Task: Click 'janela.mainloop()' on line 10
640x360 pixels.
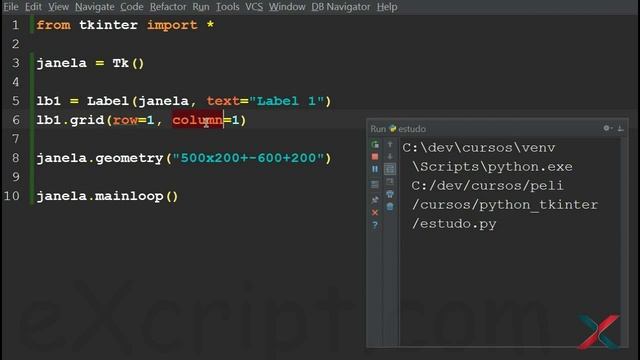Action: coord(107,196)
